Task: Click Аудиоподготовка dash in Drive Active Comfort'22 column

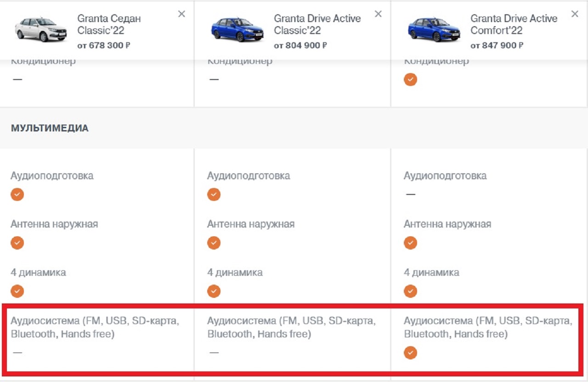Action: (x=411, y=194)
